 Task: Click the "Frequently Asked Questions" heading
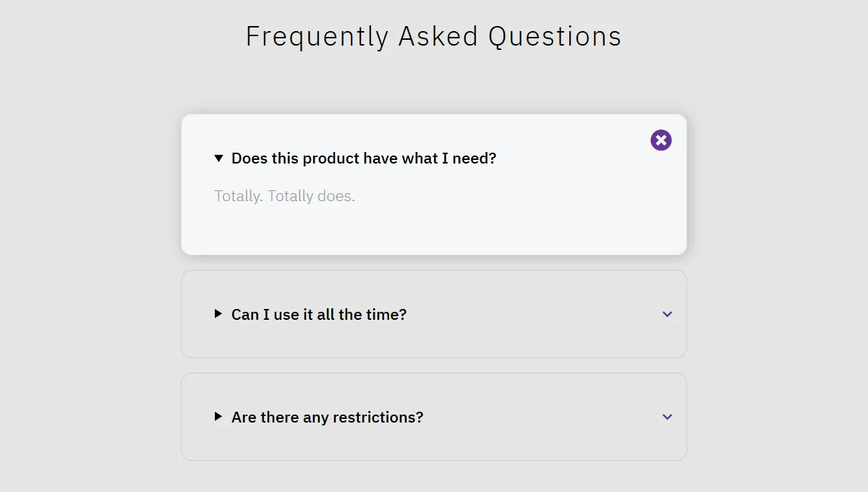pos(433,36)
